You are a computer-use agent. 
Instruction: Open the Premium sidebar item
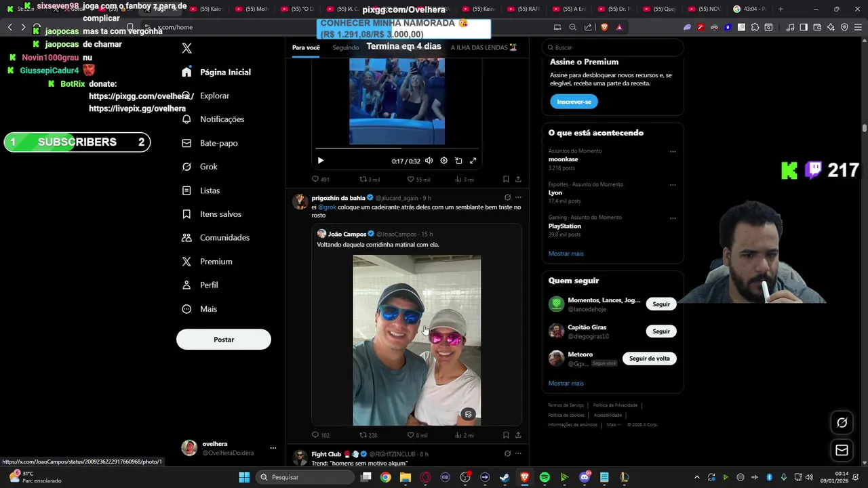207,262
